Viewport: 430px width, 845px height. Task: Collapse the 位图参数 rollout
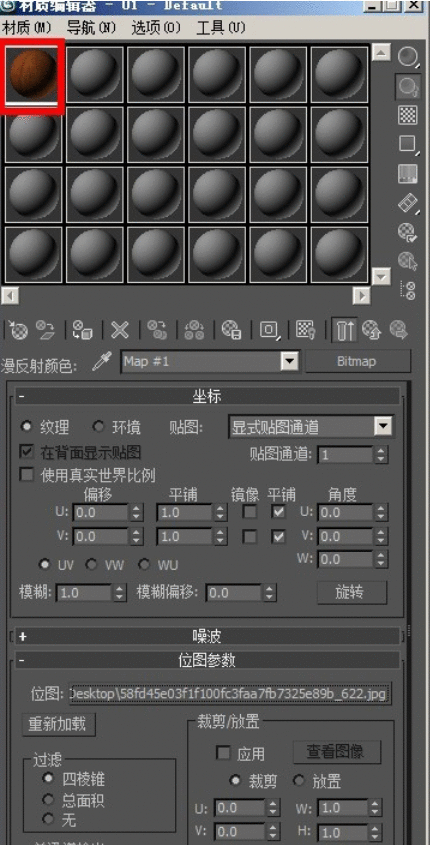click(208, 660)
